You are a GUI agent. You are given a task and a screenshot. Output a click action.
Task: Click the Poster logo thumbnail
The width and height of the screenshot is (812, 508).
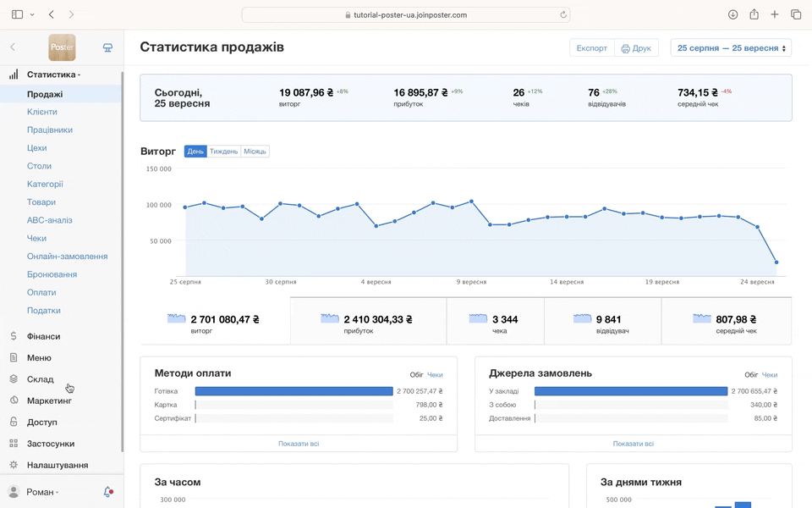[62, 47]
